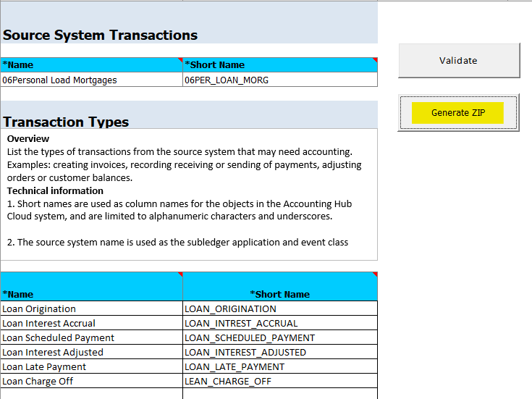Click the Loan Scheduled Payment name cell

pyautogui.click(x=91, y=338)
